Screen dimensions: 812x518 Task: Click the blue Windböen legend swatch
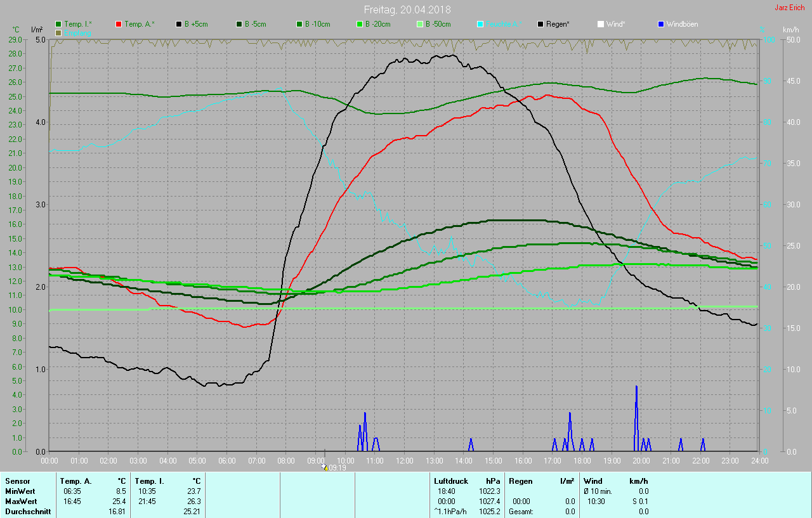tap(661, 24)
